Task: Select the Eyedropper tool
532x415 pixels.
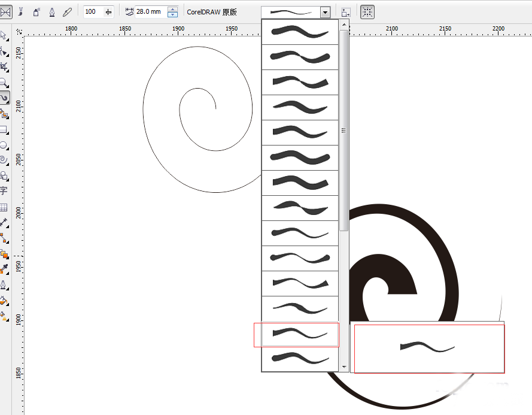Action: click(4, 269)
